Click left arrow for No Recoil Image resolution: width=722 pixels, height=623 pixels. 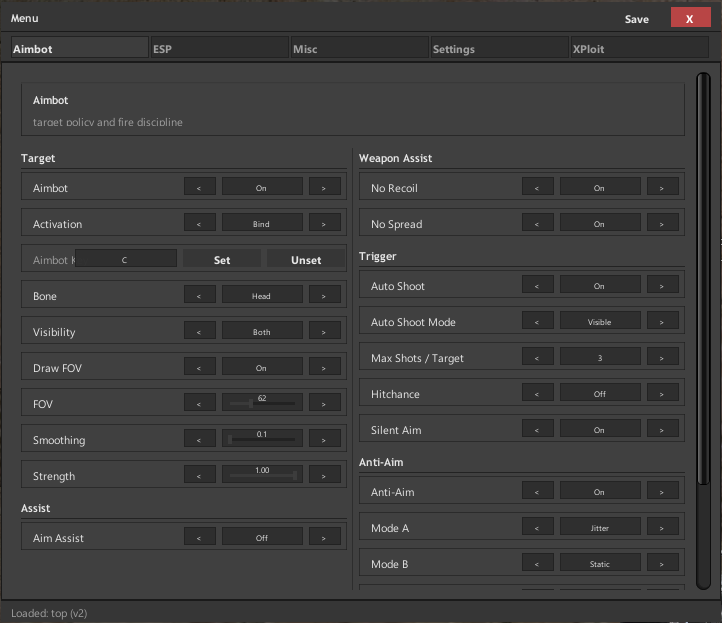[537, 187]
